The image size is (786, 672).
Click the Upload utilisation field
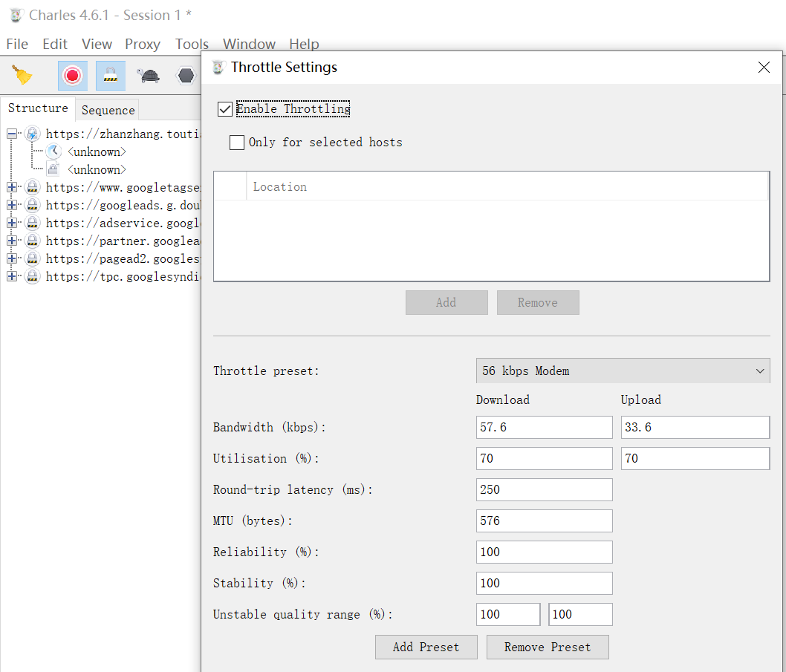695,459
